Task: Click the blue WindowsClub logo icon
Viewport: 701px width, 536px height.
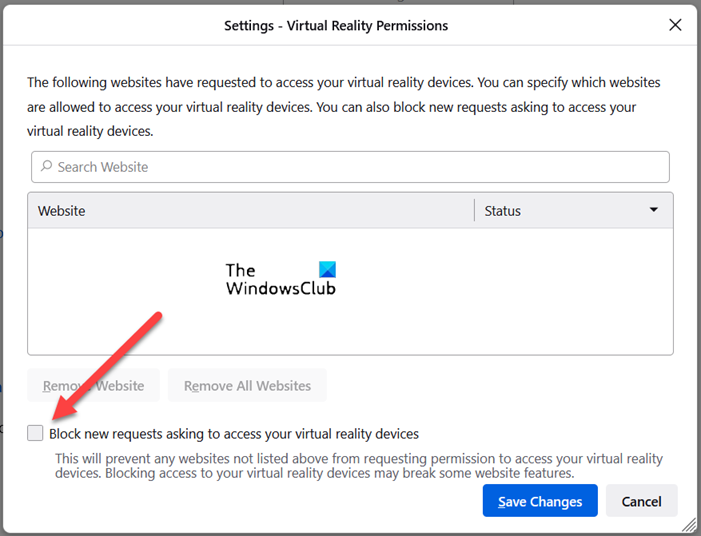Action: pos(327,270)
